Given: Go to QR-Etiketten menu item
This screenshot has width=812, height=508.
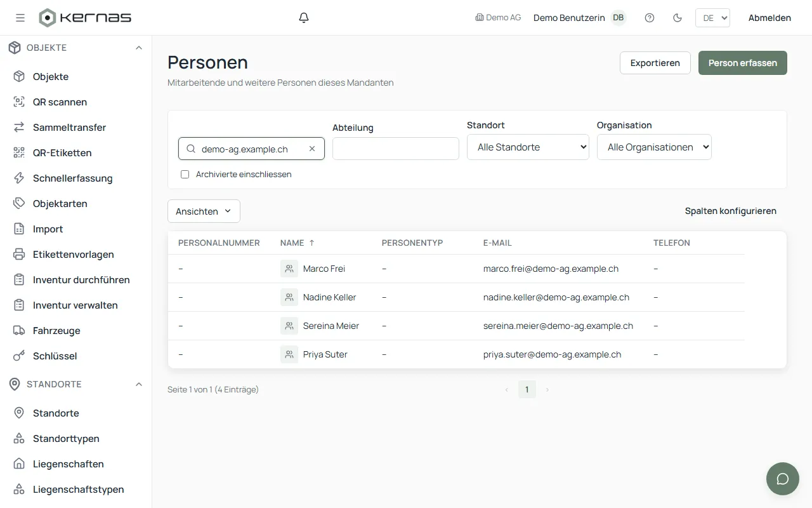Looking at the screenshot, I should [62, 152].
